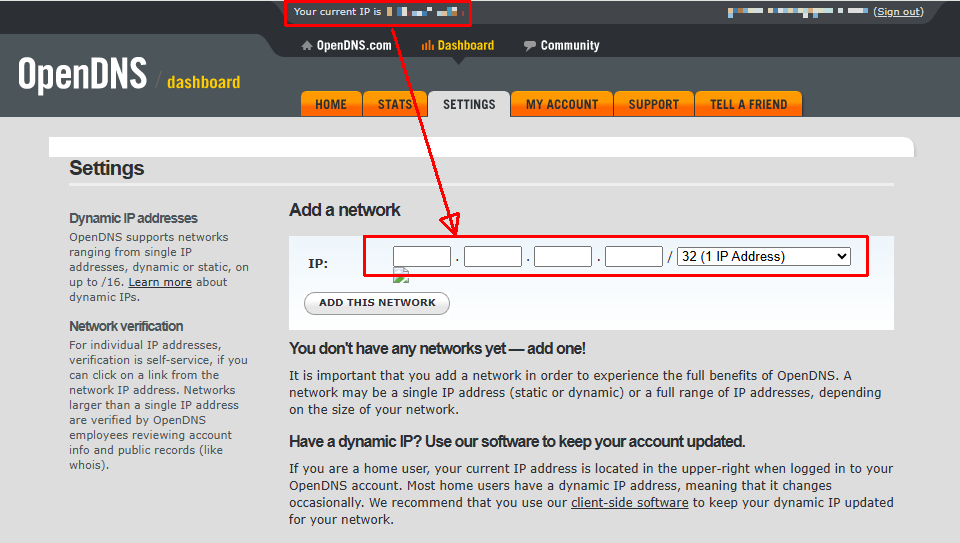Open the SUPPORT tab
960x543 pixels.
pyautogui.click(x=653, y=104)
